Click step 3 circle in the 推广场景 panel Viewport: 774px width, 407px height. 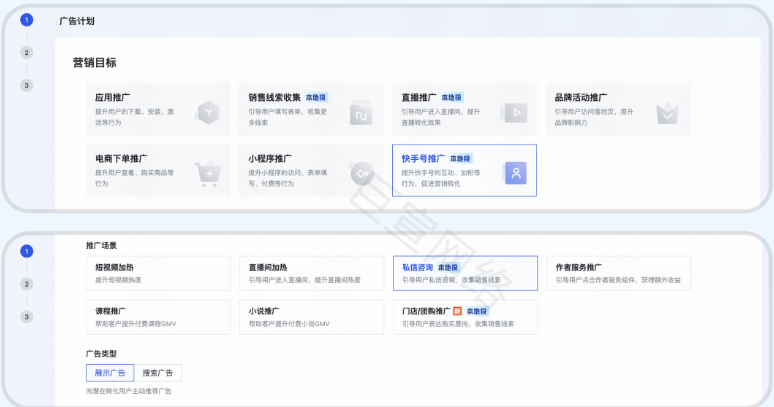pyautogui.click(x=27, y=316)
